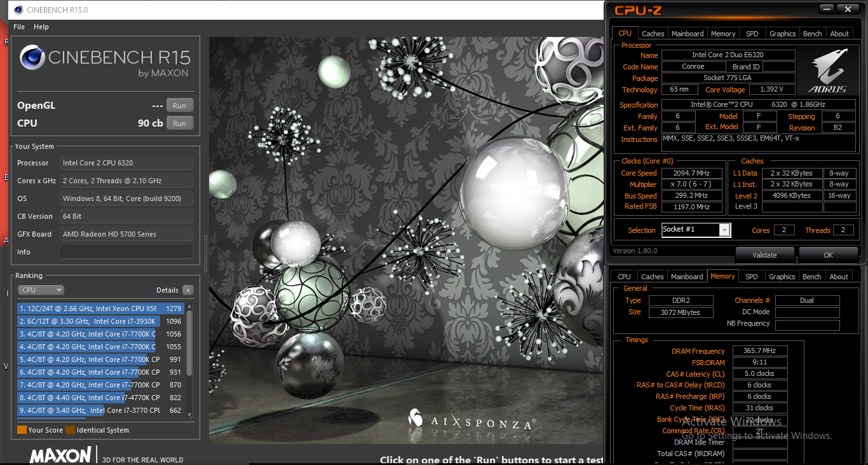This screenshot has height=465, width=868.
Task: Click the Core Voltage value 1.392 V
Action: 771,90
